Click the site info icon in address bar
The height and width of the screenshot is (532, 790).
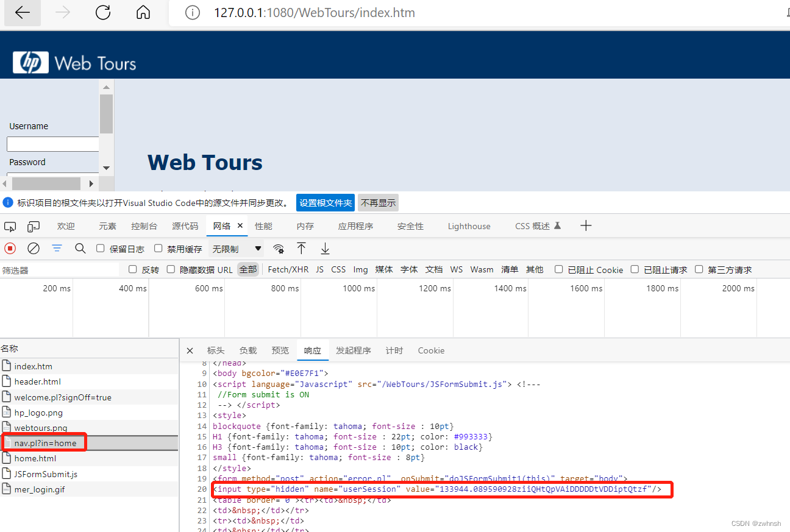[193, 13]
